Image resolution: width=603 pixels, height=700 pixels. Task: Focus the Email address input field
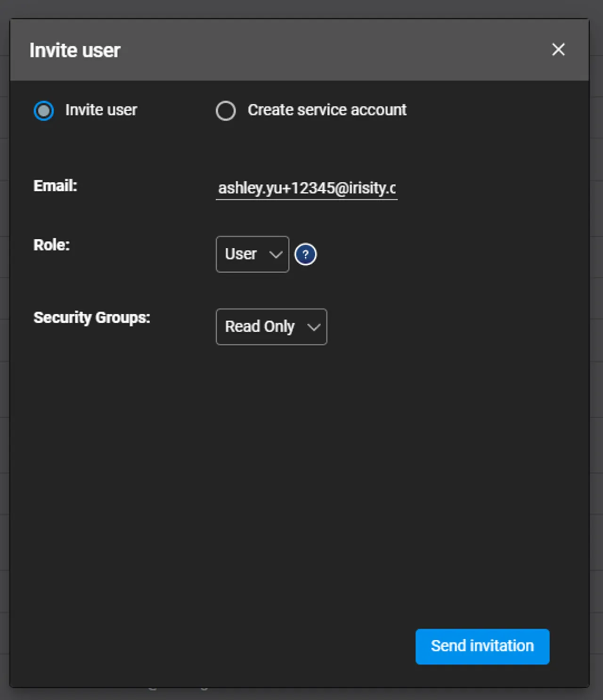(306, 188)
